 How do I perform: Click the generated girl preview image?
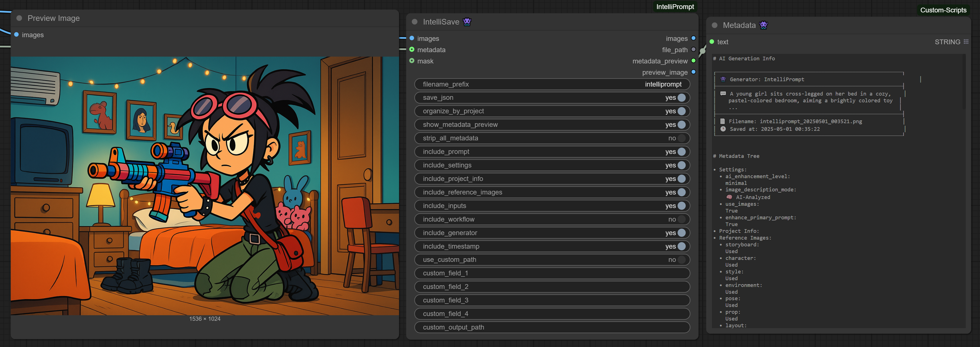tap(205, 186)
